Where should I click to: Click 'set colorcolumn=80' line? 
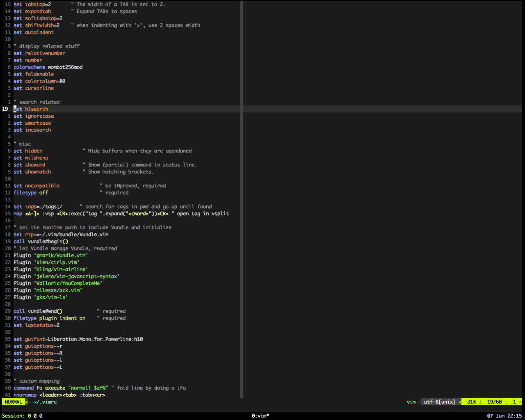click(39, 81)
